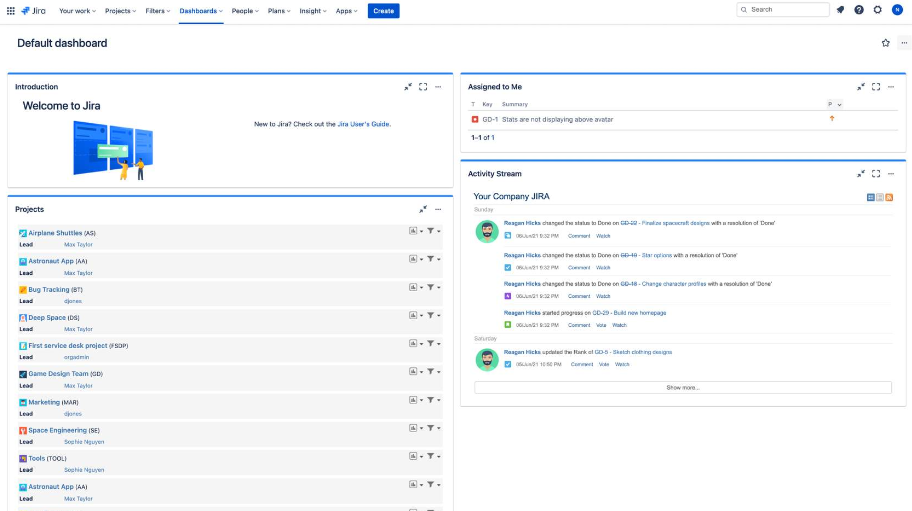Expand the Projects dropdown in top navigation
This screenshot has height=511, width=912.
[120, 11]
